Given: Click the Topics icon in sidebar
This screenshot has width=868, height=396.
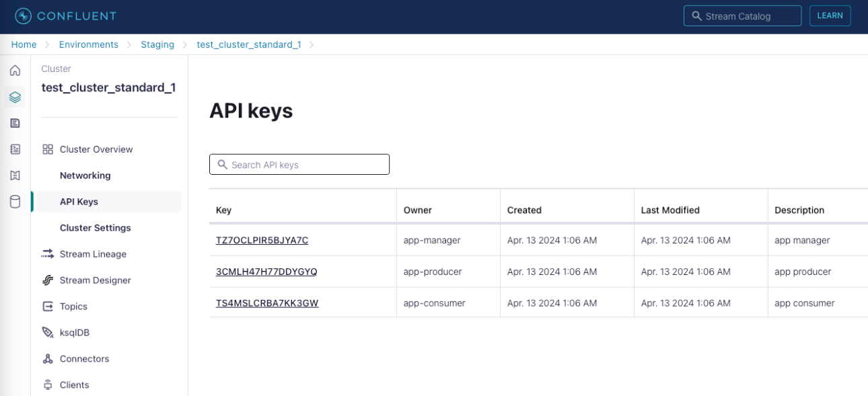Looking at the screenshot, I should (x=48, y=307).
